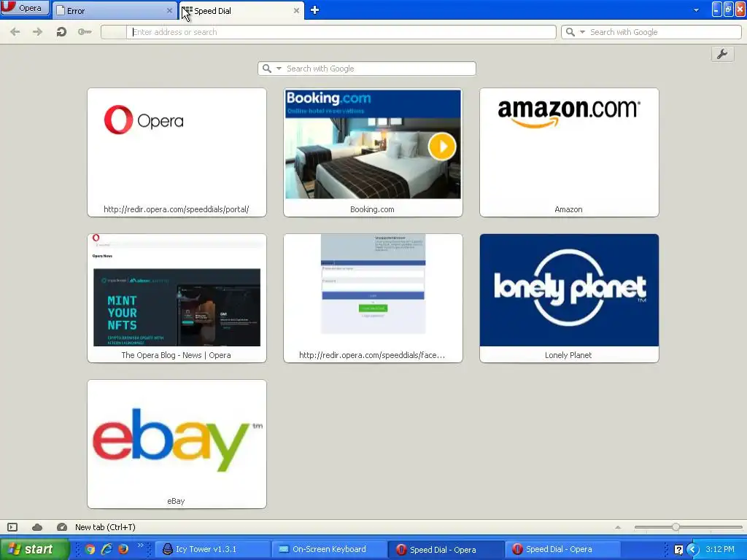Open the Lonely Planet speed dial

[x=569, y=298]
